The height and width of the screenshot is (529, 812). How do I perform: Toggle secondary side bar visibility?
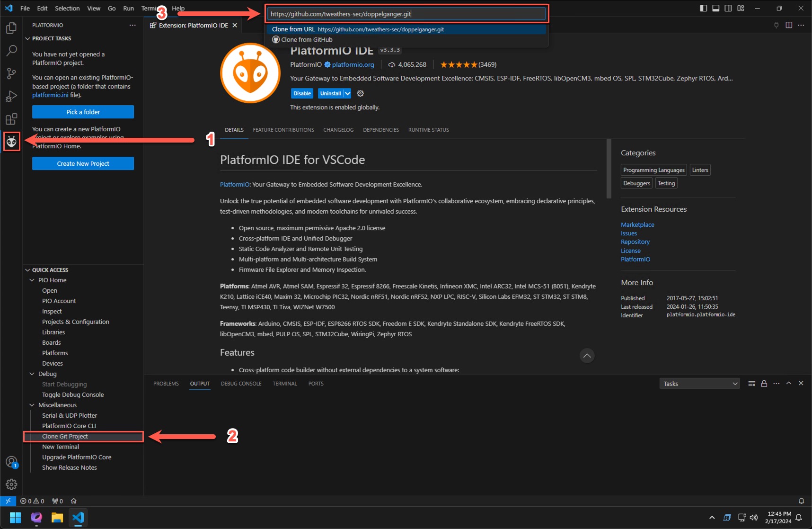[728, 8]
